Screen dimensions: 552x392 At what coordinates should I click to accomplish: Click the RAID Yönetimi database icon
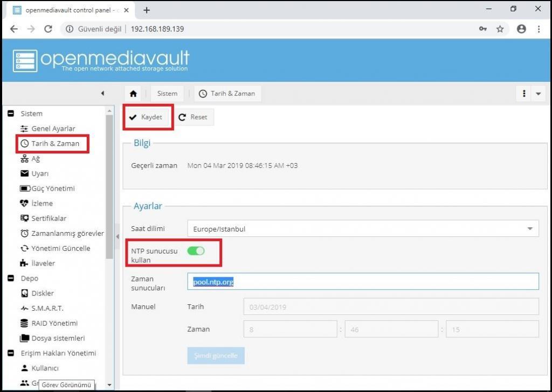[24, 323]
